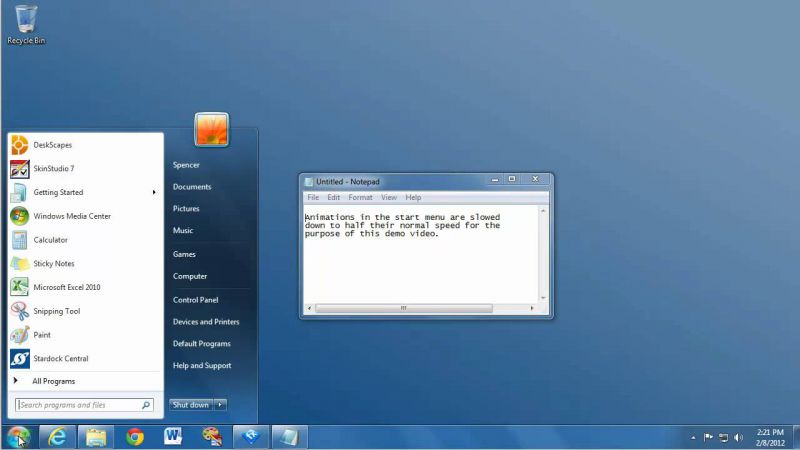This screenshot has width=800, height=450.
Task: Open Documents from start menu
Action: click(x=192, y=187)
